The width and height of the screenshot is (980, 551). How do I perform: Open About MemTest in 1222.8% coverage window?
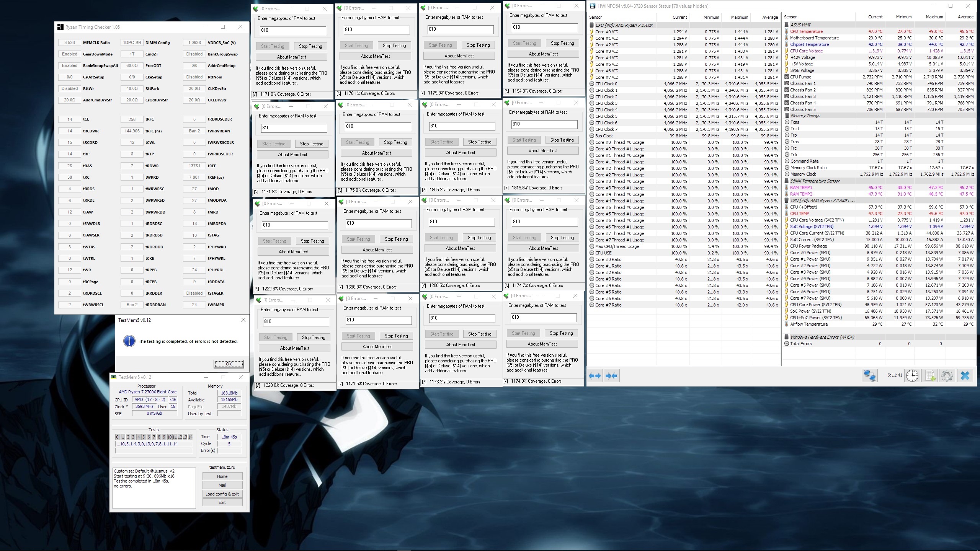pyautogui.click(x=293, y=252)
